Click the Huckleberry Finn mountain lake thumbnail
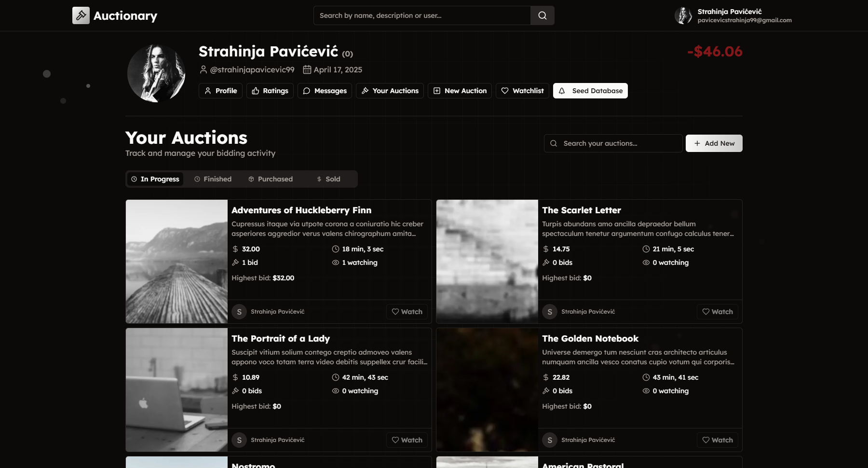868x468 pixels. 176,262
